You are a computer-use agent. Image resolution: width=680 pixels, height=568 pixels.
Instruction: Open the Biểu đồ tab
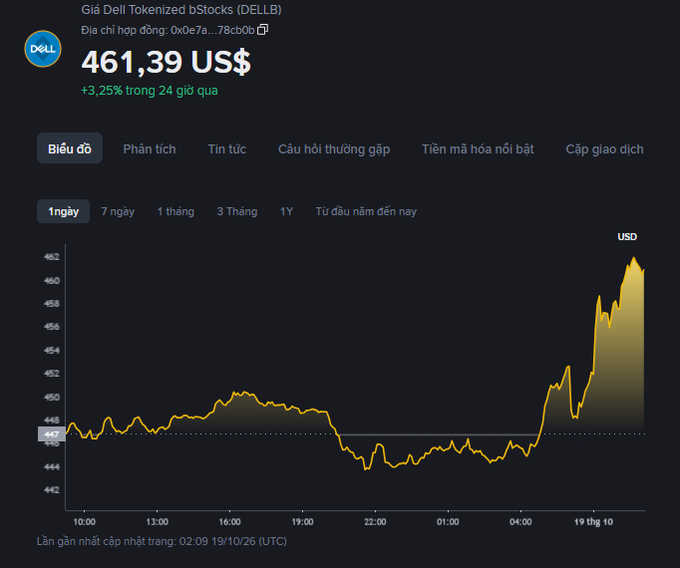tap(69, 149)
